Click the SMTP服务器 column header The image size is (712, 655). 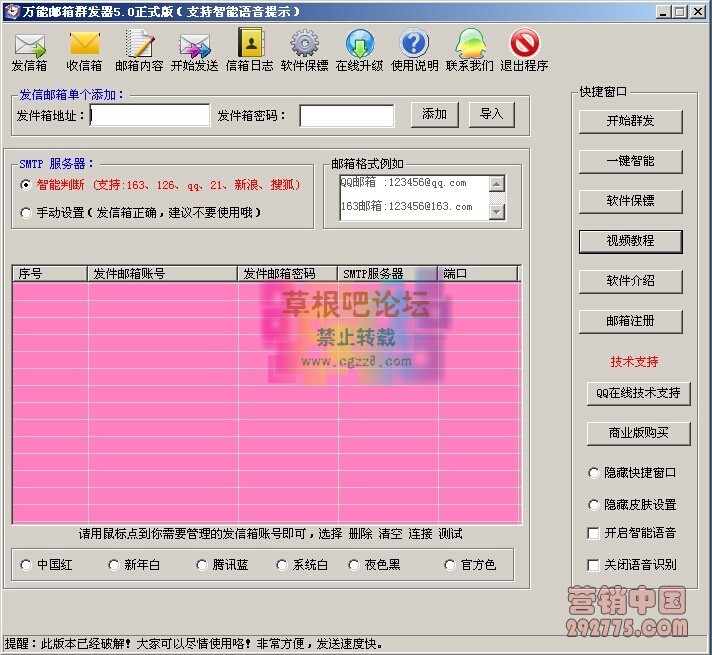point(387,274)
